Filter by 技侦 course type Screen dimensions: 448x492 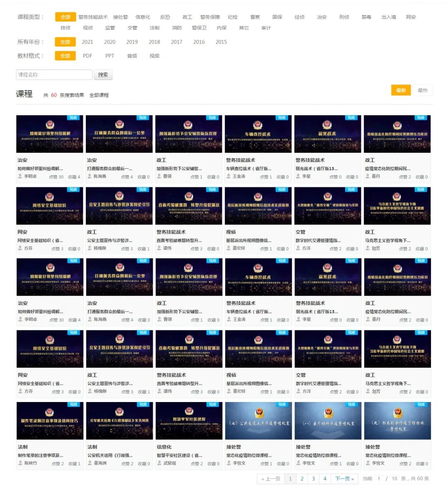pos(65,28)
